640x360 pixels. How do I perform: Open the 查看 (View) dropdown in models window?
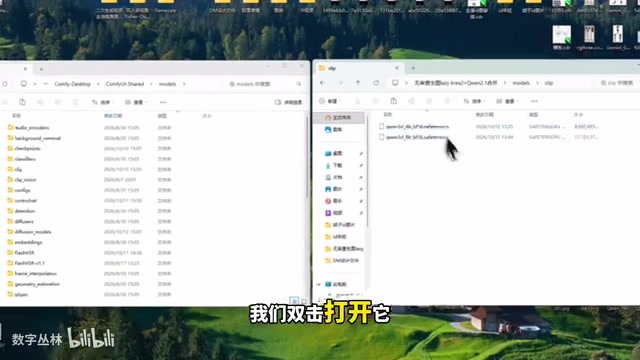136,102
